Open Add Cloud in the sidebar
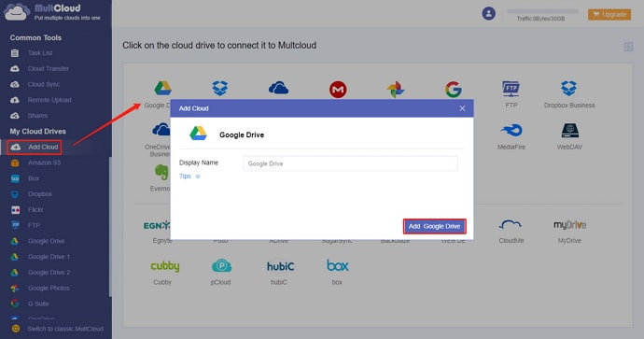The width and height of the screenshot is (644, 339). (35, 148)
